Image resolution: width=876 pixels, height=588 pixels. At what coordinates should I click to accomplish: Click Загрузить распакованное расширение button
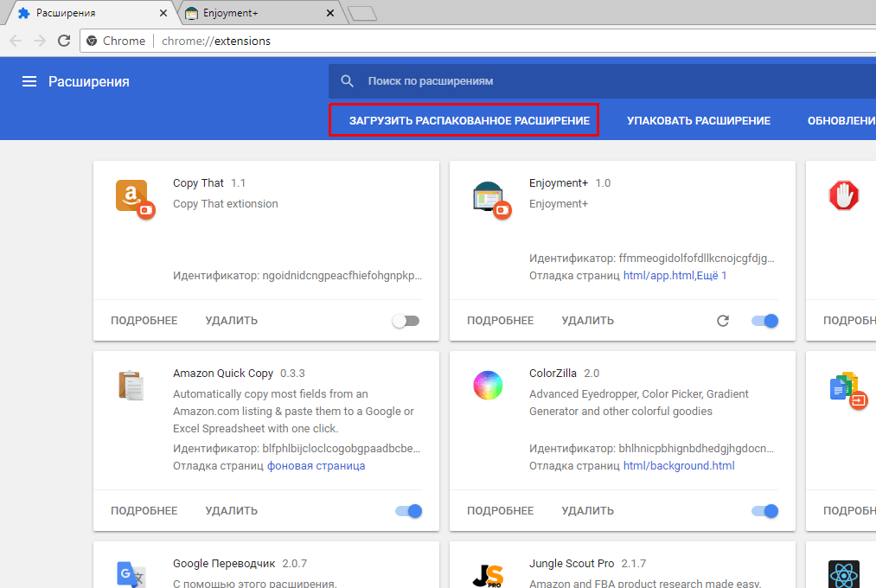pyautogui.click(x=470, y=120)
